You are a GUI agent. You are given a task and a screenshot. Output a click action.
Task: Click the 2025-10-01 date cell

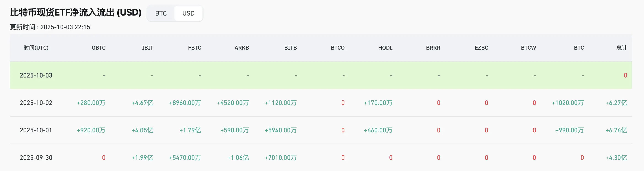[x=36, y=130]
